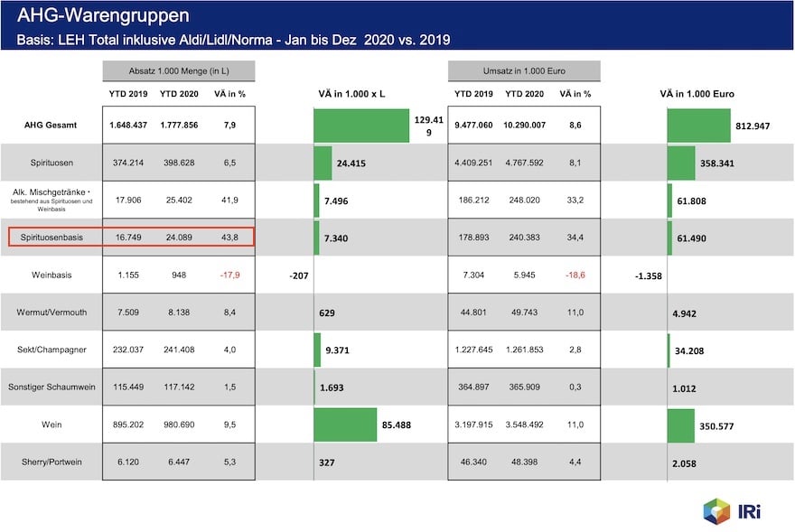Click the green Wein volume bar 85.488

coord(345,425)
